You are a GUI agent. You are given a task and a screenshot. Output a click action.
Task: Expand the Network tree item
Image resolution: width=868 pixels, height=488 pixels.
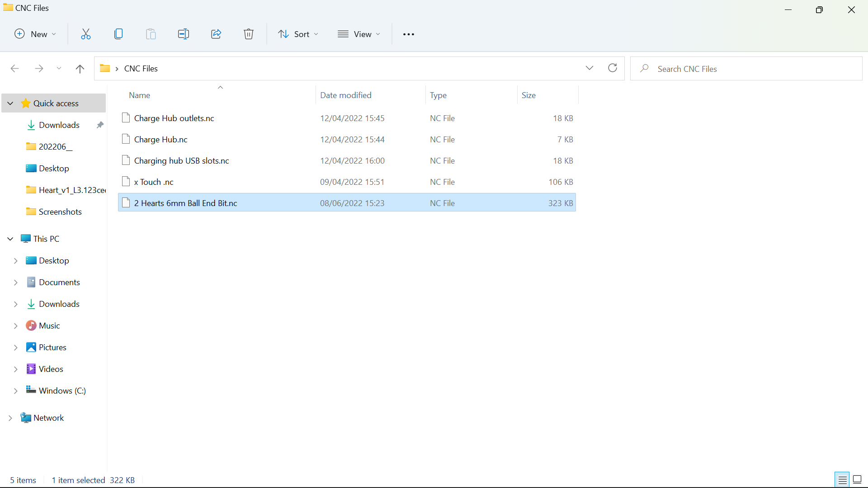coord(10,418)
